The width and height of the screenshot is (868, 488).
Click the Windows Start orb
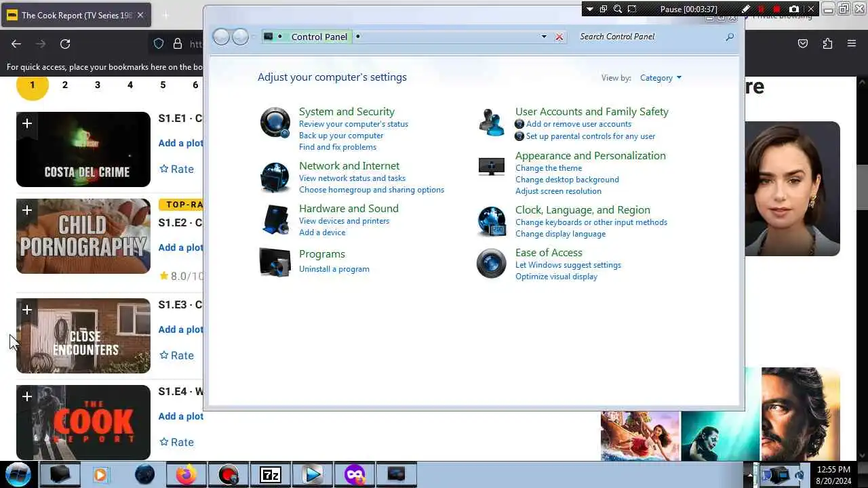point(18,474)
